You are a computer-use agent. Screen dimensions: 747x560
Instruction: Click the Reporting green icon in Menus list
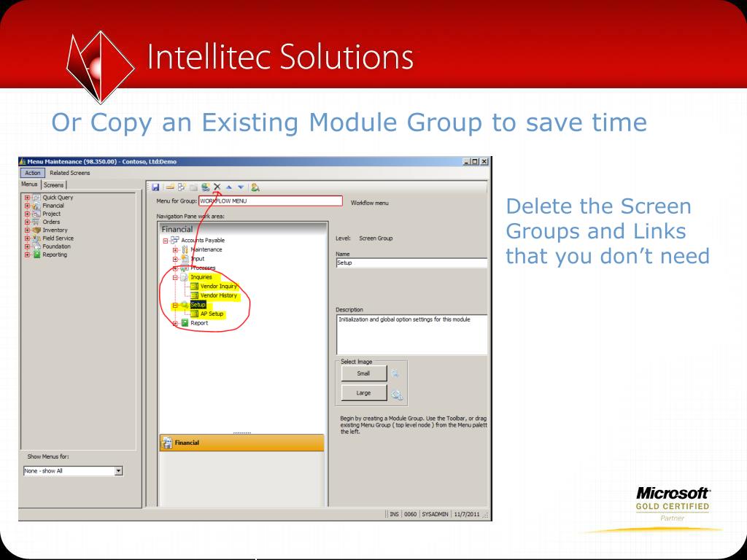(36, 254)
